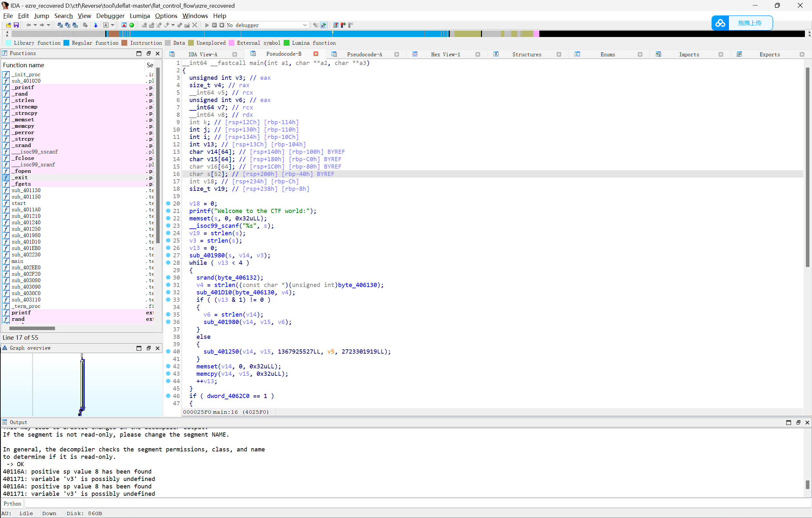The height and width of the screenshot is (518, 812).
Task: Click the convert to data icon
Action: pyautogui.click(x=152, y=25)
